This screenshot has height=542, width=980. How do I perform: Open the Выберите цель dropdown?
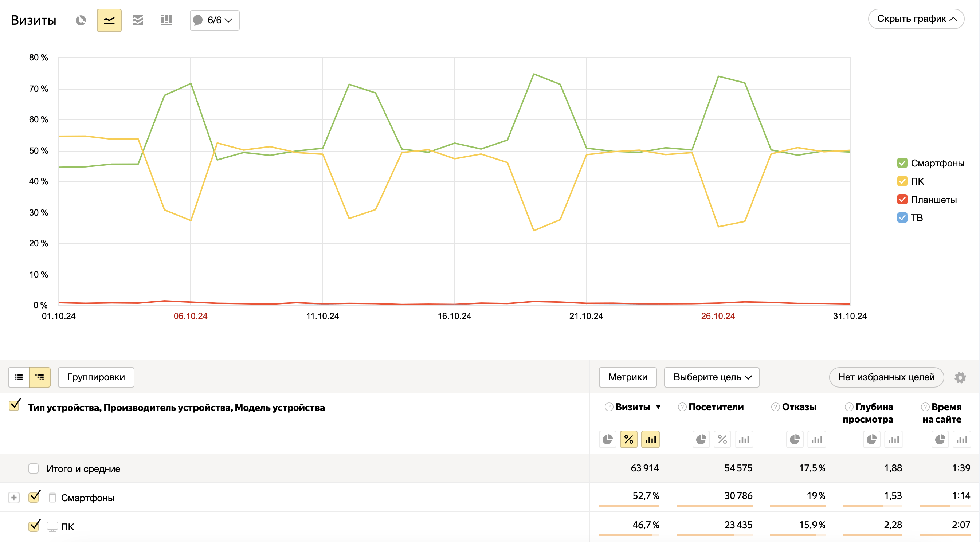pos(712,377)
